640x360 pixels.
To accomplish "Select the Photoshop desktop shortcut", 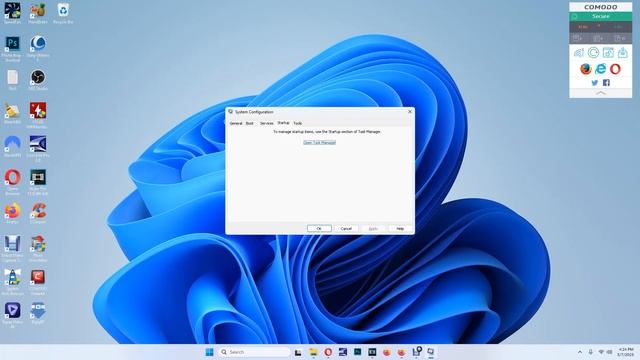I will point(12,48).
